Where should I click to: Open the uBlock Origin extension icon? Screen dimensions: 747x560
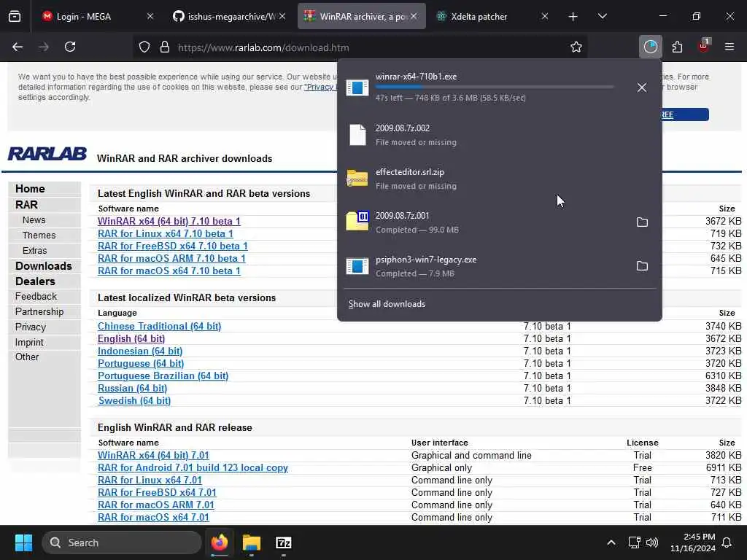point(704,46)
